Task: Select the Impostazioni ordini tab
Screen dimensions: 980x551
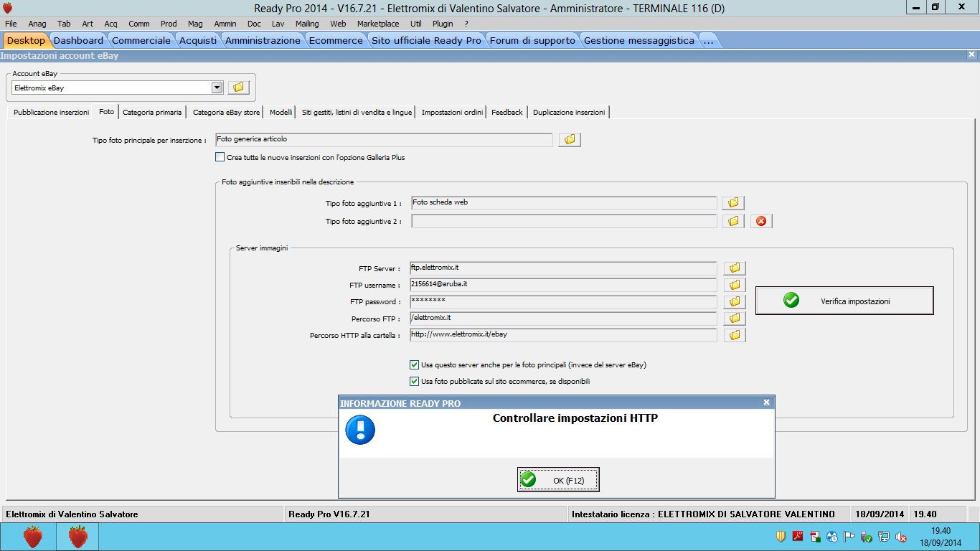Action: [x=452, y=112]
